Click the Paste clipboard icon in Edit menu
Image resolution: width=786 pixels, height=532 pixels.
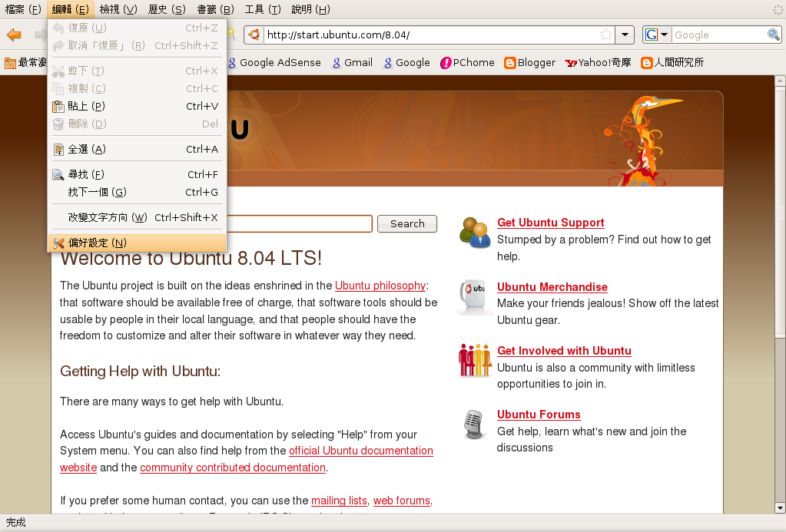58,106
